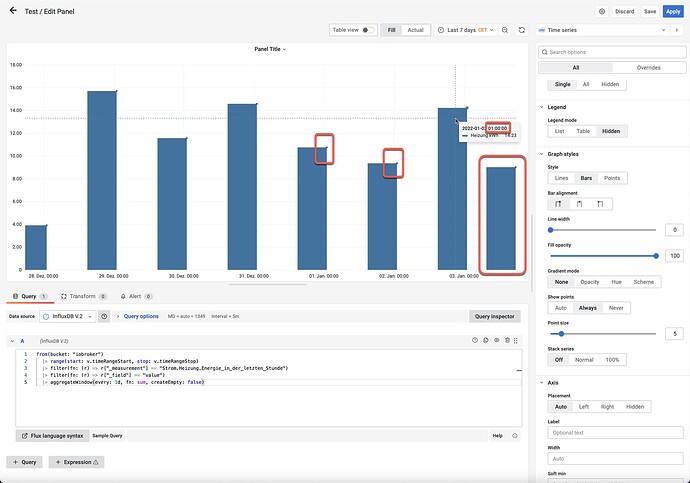The image size is (690, 483).
Task: Click the Search options field
Action: click(x=612, y=52)
